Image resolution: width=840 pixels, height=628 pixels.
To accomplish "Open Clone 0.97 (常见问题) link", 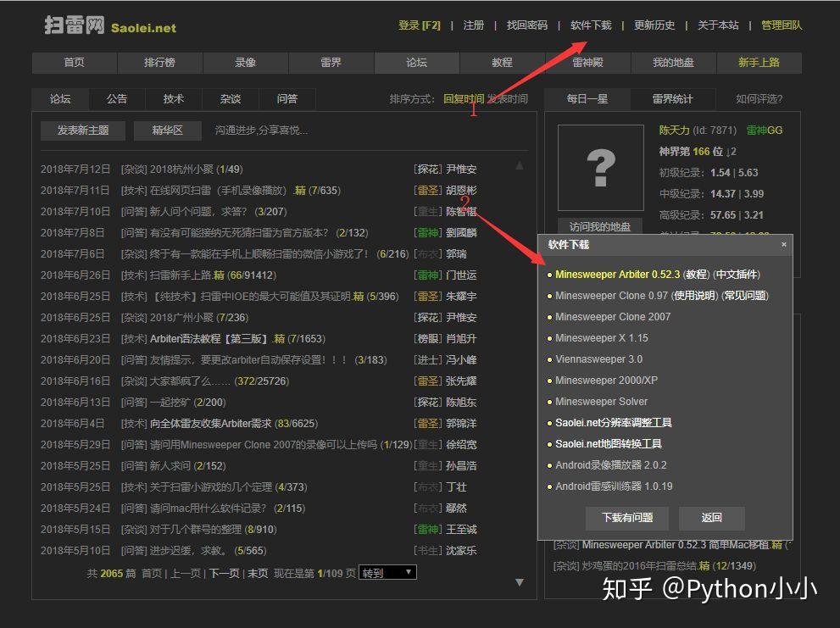I will click(x=745, y=296).
